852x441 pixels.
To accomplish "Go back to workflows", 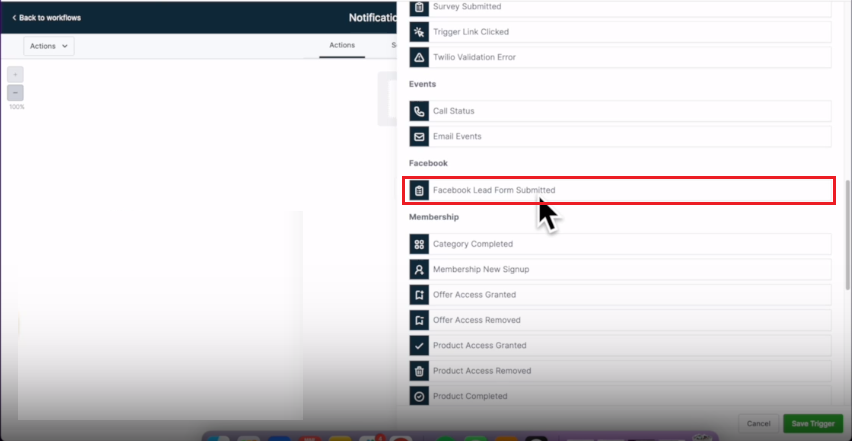I will [x=46, y=18].
